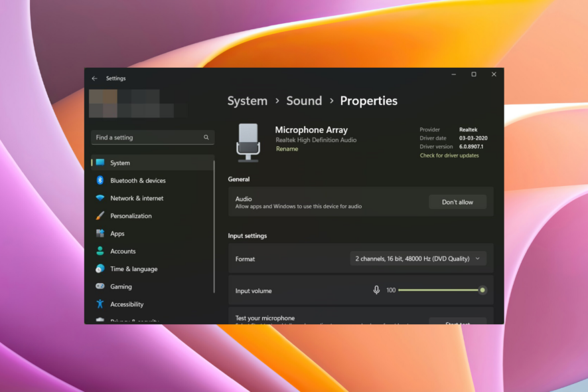The image size is (588, 392).
Task: Open the Format quality dropdown
Action: [x=418, y=258]
